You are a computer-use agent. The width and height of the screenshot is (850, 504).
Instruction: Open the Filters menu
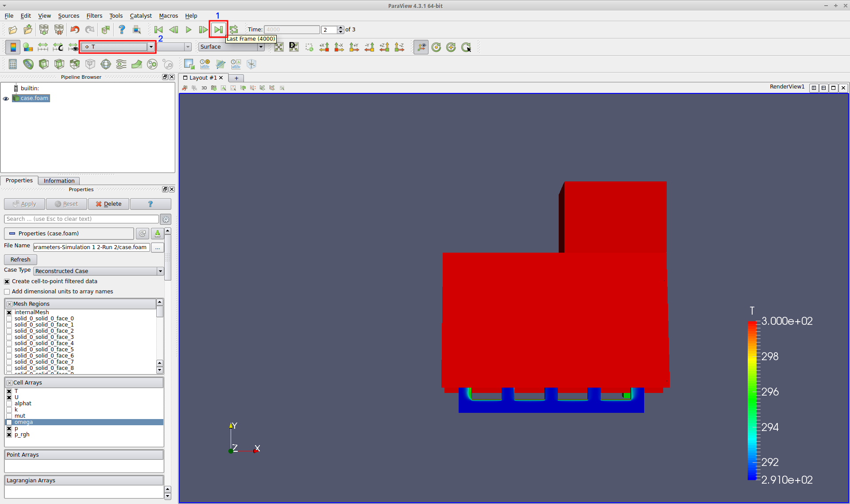point(94,15)
